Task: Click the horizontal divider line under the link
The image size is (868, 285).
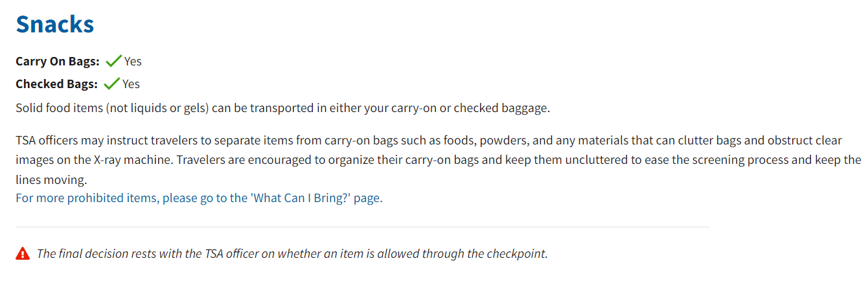Action: 362,227
